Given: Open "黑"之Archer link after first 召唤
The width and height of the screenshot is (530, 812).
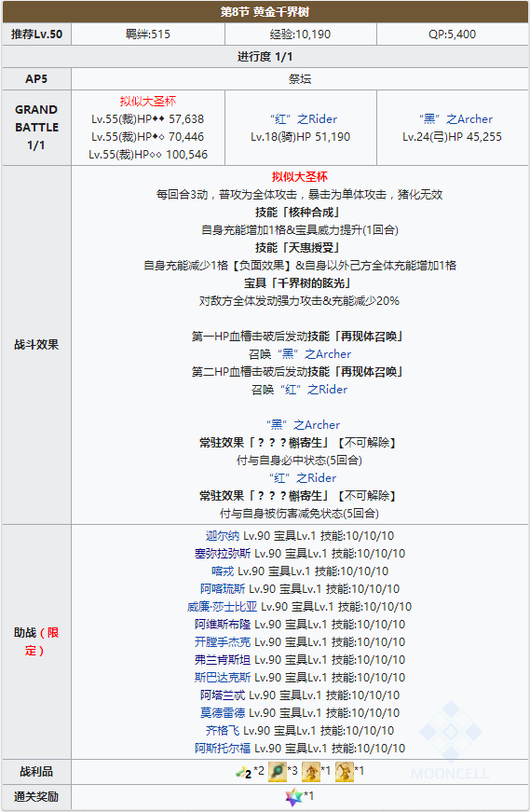Looking at the screenshot, I should pyautogui.click(x=314, y=354).
